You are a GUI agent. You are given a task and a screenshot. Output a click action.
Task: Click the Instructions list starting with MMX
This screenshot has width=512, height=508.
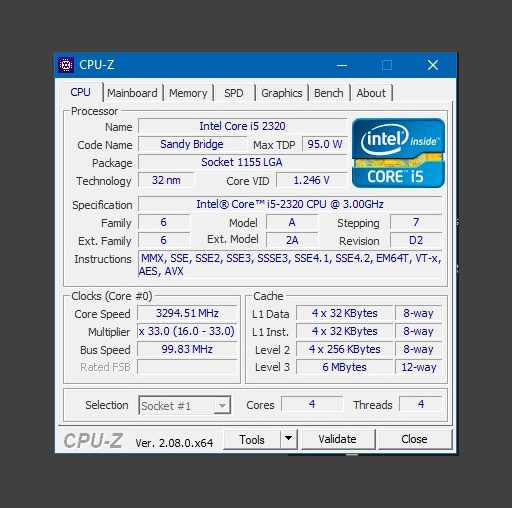(290, 264)
